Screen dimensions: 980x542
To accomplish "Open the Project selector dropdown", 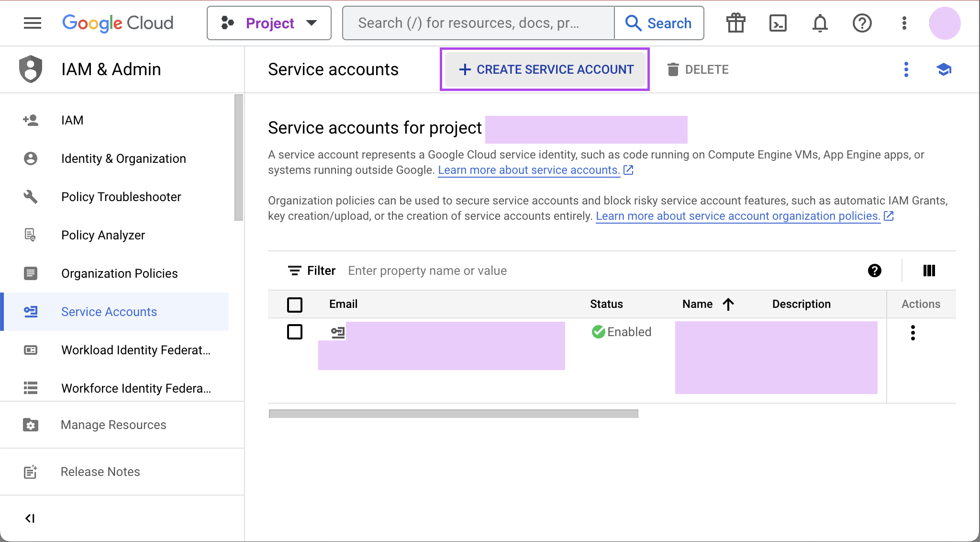I will pos(269,23).
